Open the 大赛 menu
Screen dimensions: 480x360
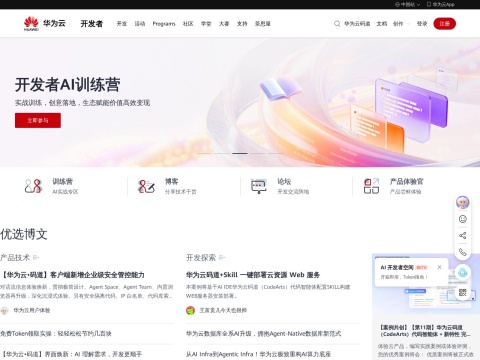[x=224, y=24]
